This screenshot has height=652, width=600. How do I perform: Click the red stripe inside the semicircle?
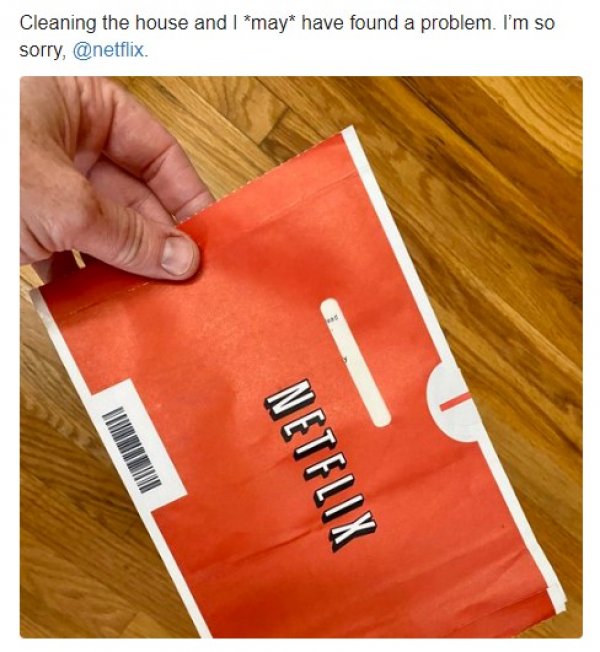[455, 402]
